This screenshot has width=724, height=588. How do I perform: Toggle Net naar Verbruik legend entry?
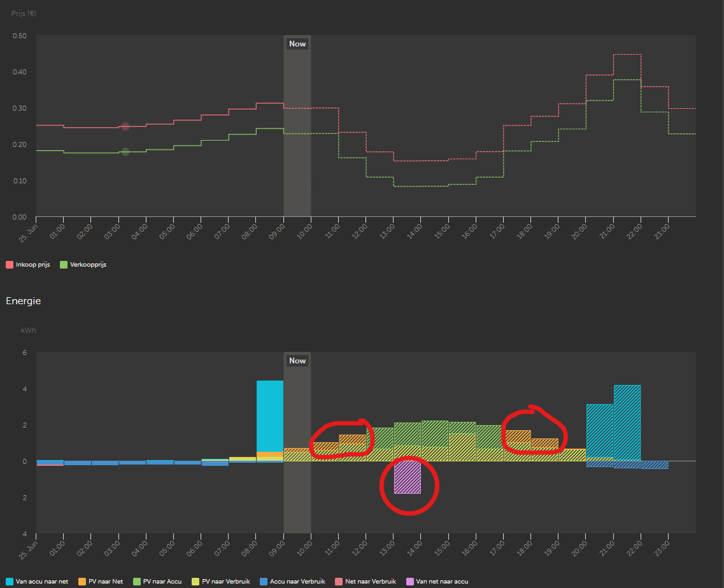click(x=366, y=582)
